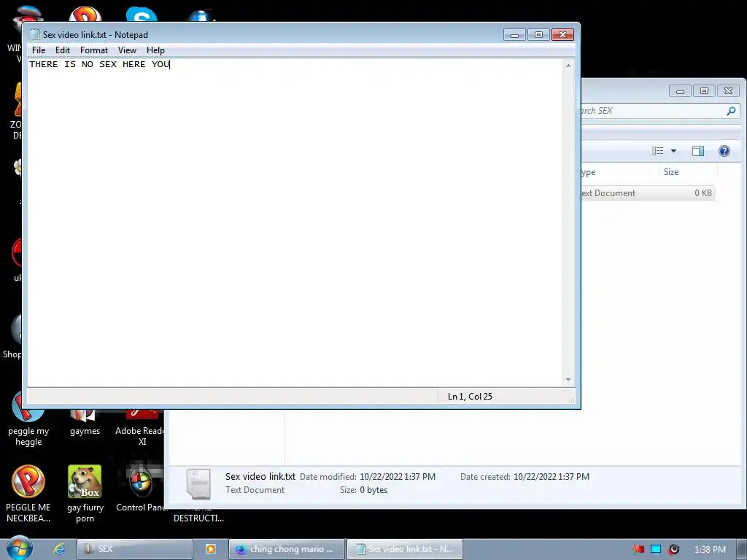Open the Edit menu in Notepad
This screenshot has height=560, width=747.
point(63,50)
